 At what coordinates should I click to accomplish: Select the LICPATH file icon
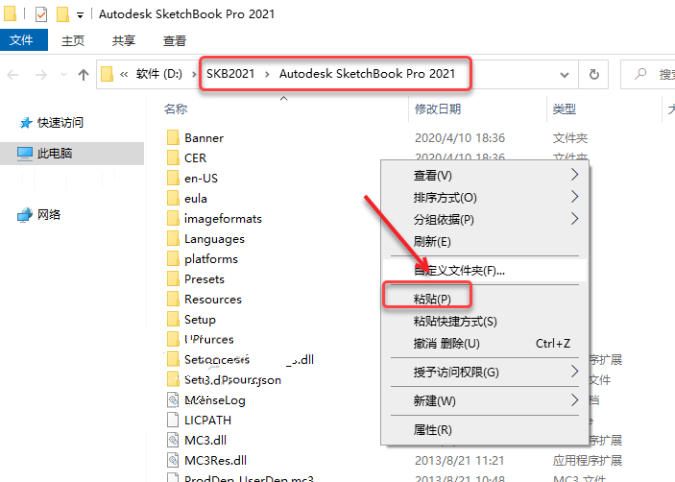click(173, 420)
